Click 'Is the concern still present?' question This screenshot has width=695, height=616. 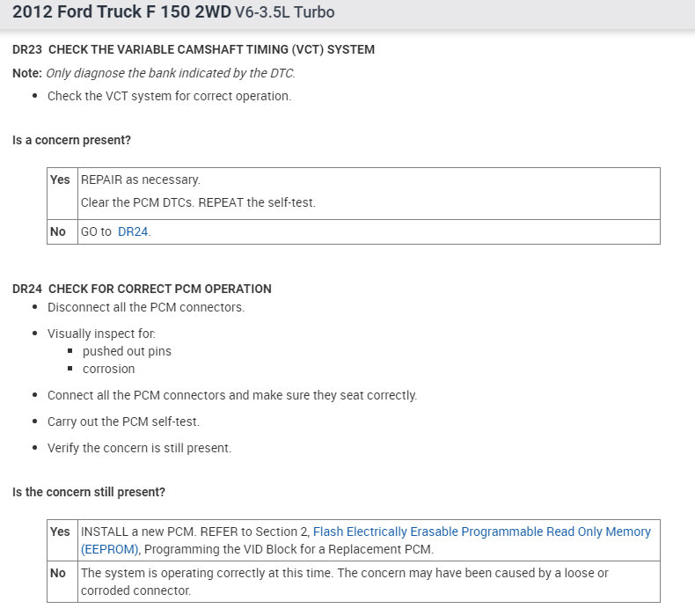(88, 492)
